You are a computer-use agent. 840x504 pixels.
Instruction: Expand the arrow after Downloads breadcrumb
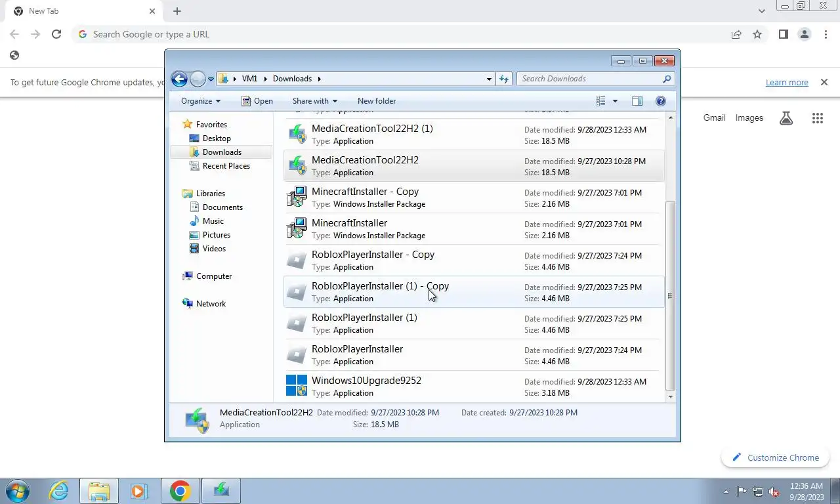tap(320, 79)
